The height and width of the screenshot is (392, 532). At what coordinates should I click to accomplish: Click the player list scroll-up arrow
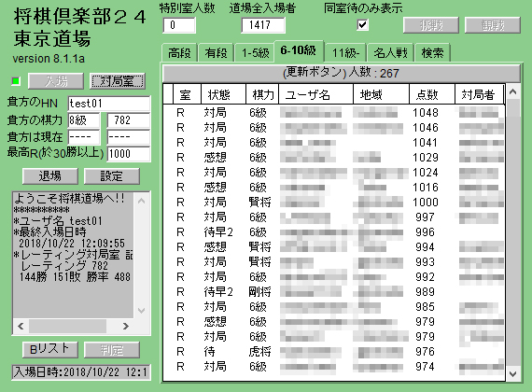click(x=513, y=91)
